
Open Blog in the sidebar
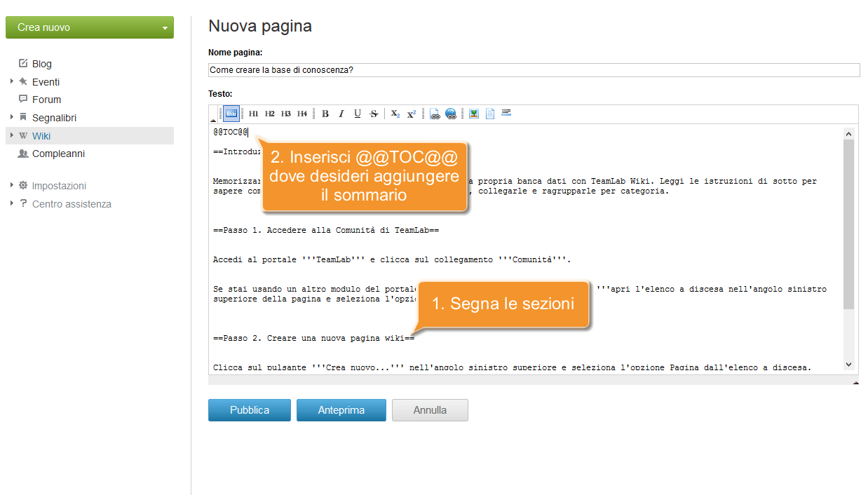tap(42, 64)
